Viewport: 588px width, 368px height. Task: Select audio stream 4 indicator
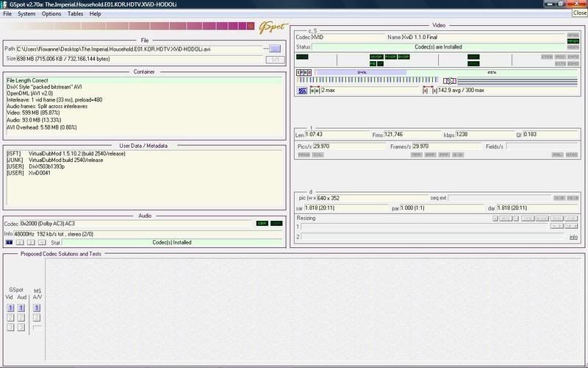[x=42, y=243]
